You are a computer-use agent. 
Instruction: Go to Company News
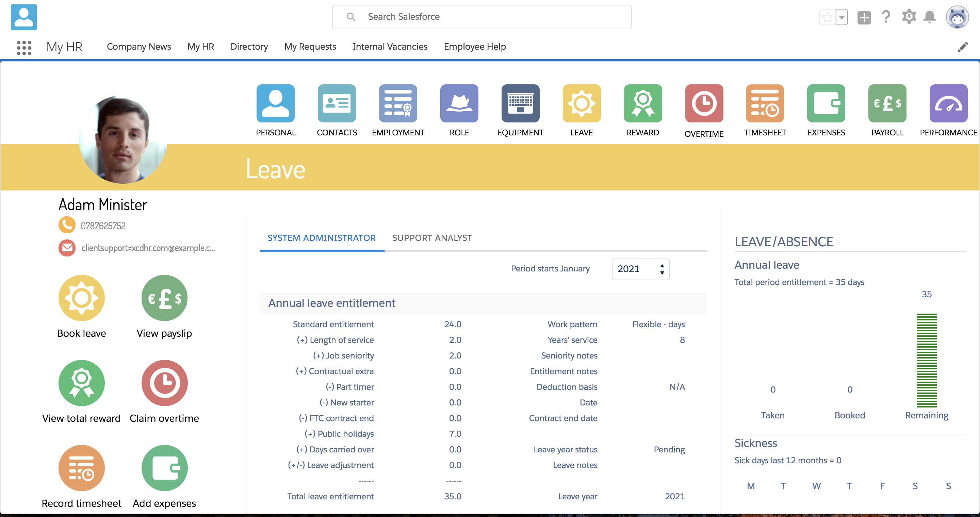click(138, 46)
